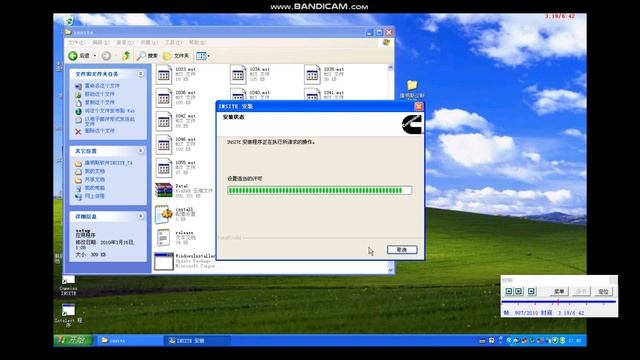
Task: Collapse the 详细信息 details panel
Action: pyautogui.click(x=140, y=216)
